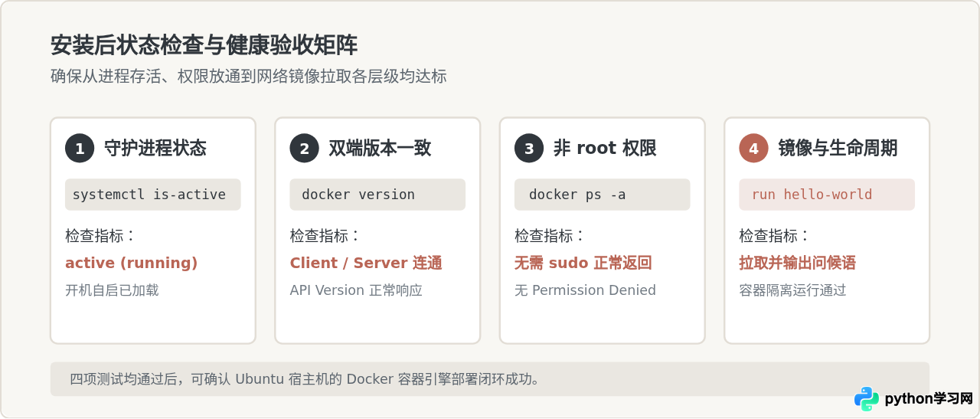The image size is (980, 419).
Task: Click the number 3 step badge
Action: coord(529,148)
